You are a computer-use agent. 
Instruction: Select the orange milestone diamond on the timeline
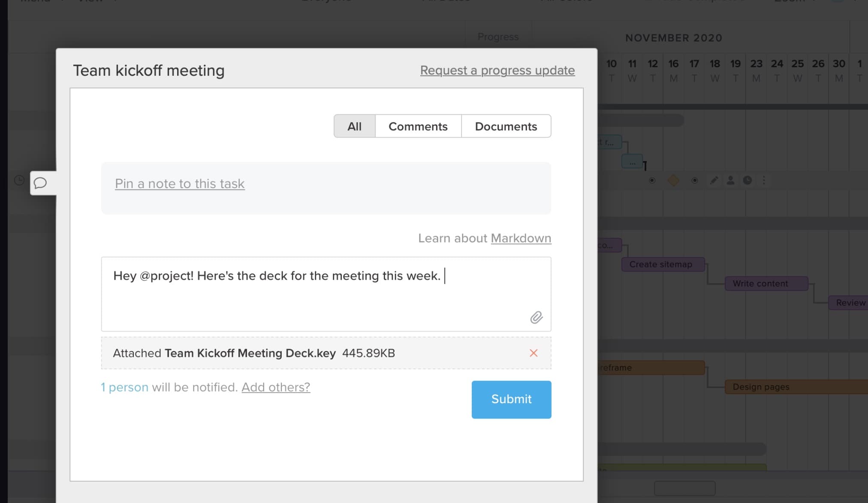click(x=673, y=180)
